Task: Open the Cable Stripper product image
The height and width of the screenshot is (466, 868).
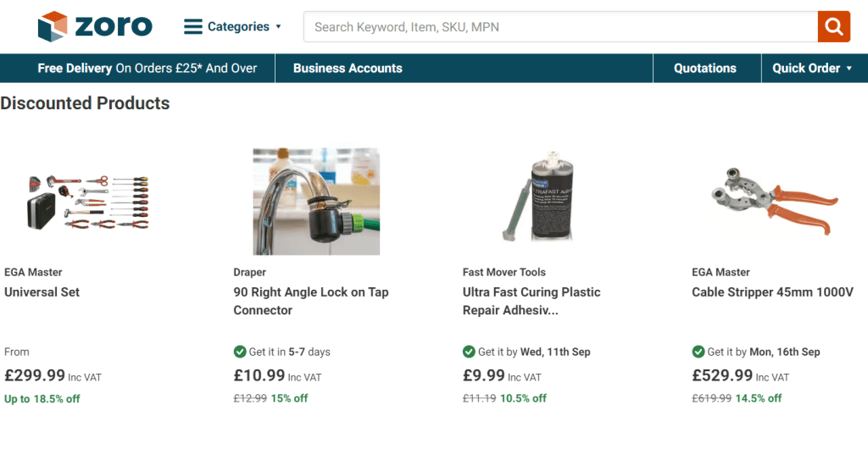Action: [775, 202]
